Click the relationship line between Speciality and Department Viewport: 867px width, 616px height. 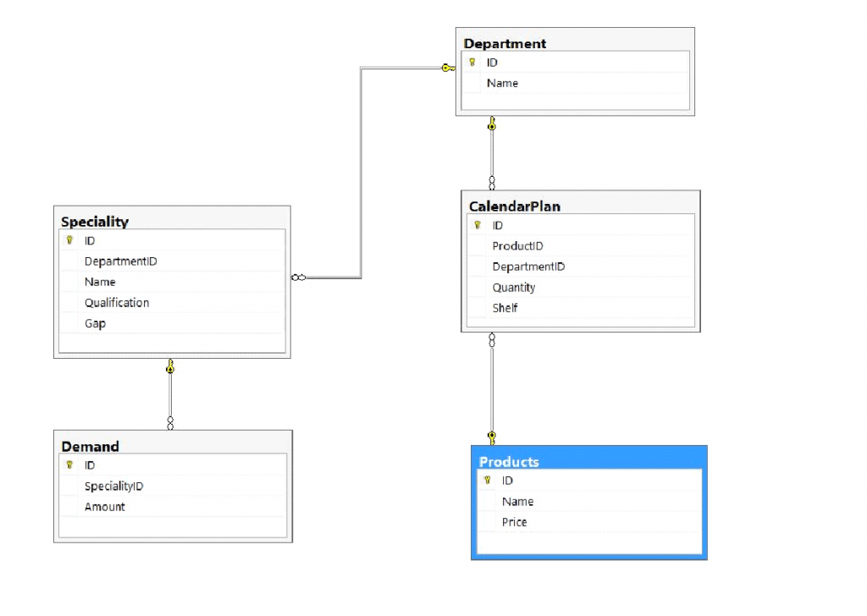tap(362, 169)
